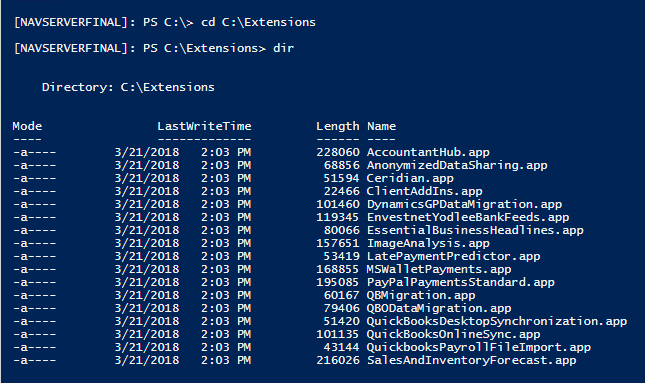Select the MSWalletPayments.app file name

coord(439,269)
